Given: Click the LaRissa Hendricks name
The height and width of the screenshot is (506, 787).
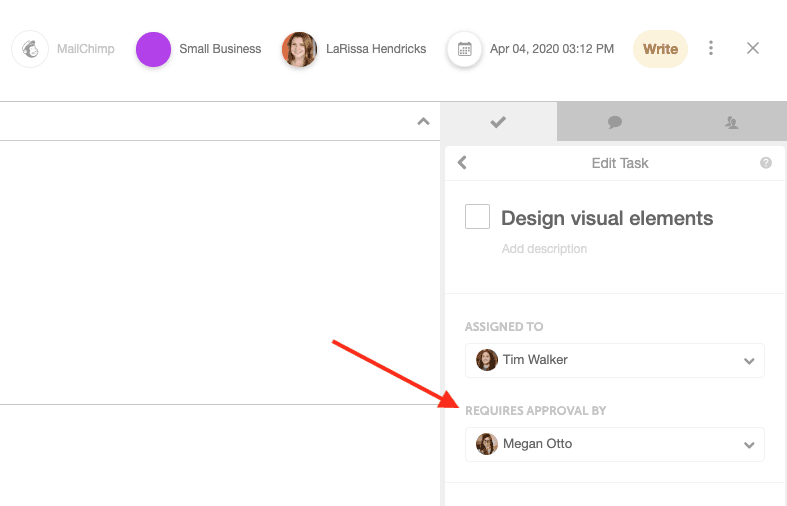Looking at the screenshot, I should [376, 49].
